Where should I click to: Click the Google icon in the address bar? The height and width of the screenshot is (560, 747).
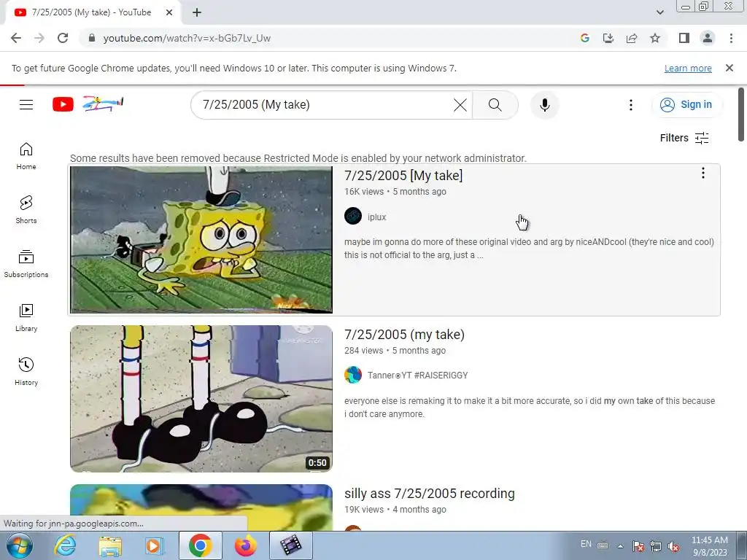point(584,38)
